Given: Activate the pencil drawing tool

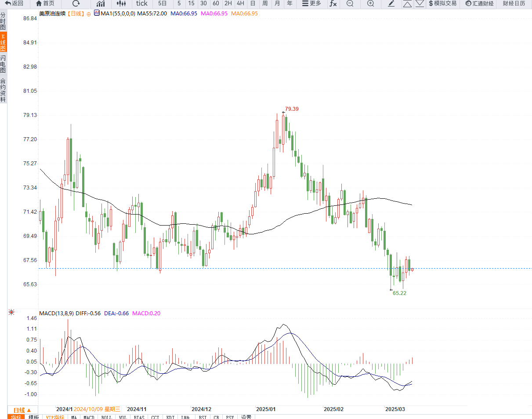Looking at the screenshot, I should coord(391,4).
